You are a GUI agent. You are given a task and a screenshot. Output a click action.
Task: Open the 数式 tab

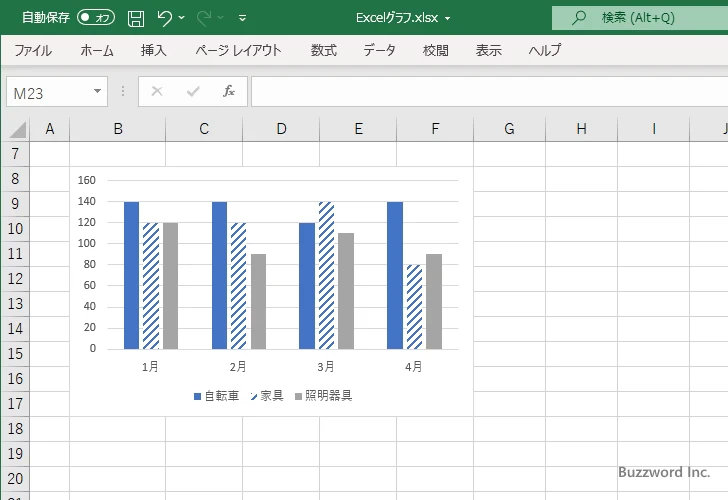324,50
